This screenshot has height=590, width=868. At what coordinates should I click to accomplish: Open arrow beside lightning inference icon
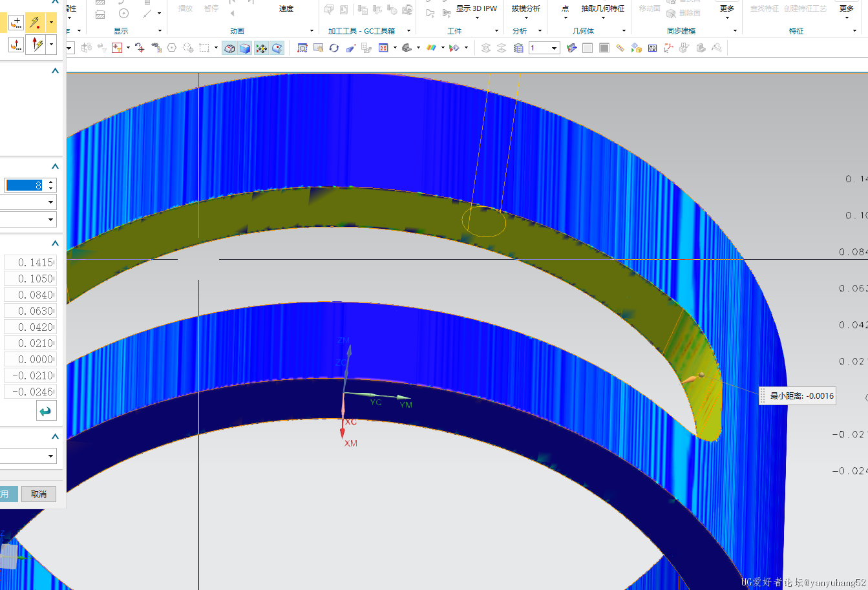click(51, 23)
